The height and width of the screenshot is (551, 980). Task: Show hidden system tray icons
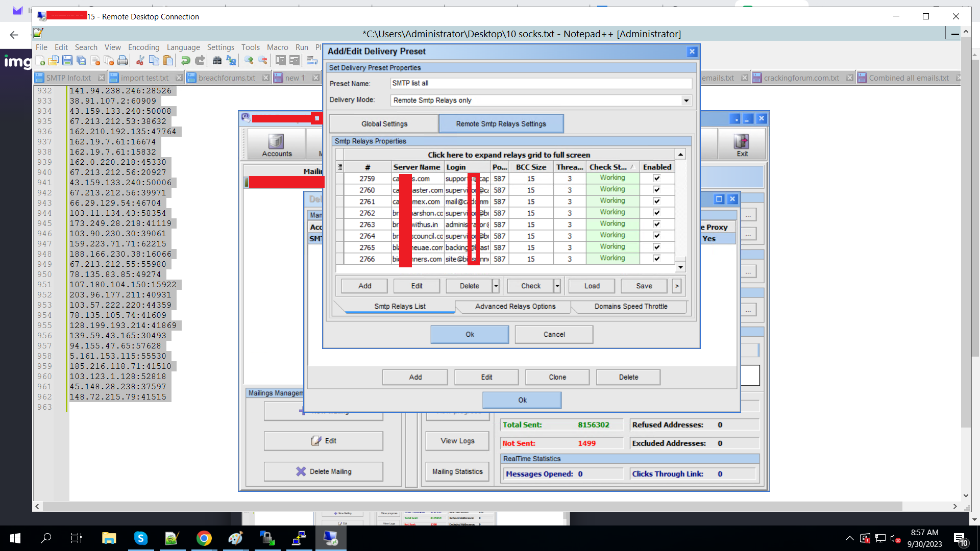pyautogui.click(x=849, y=538)
